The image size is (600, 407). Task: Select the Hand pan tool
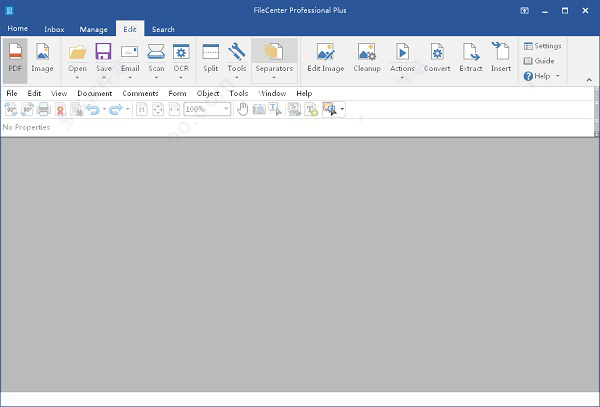tap(242, 109)
